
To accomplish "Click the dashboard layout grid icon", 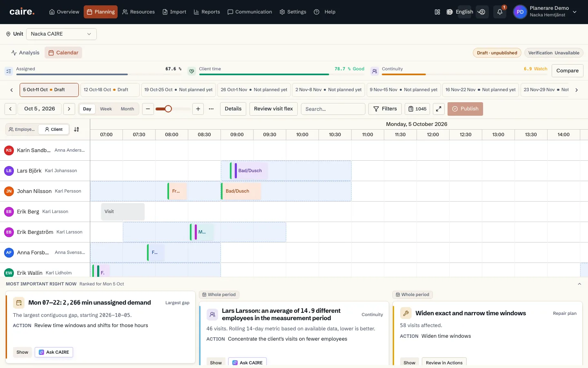I will point(437,12).
